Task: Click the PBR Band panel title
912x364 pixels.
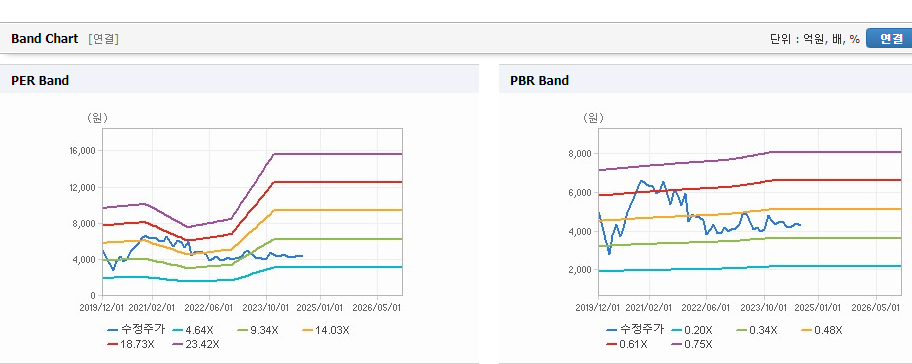Action: click(539, 80)
